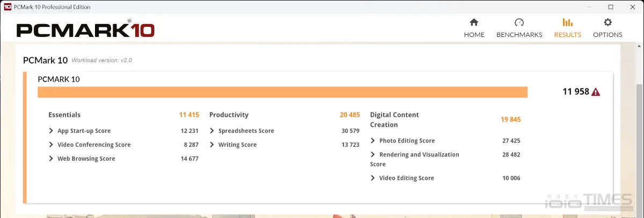Close the PCMark 10 window
Screen dimensions: 644x218
pyautogui.click(x=633, y=7)
